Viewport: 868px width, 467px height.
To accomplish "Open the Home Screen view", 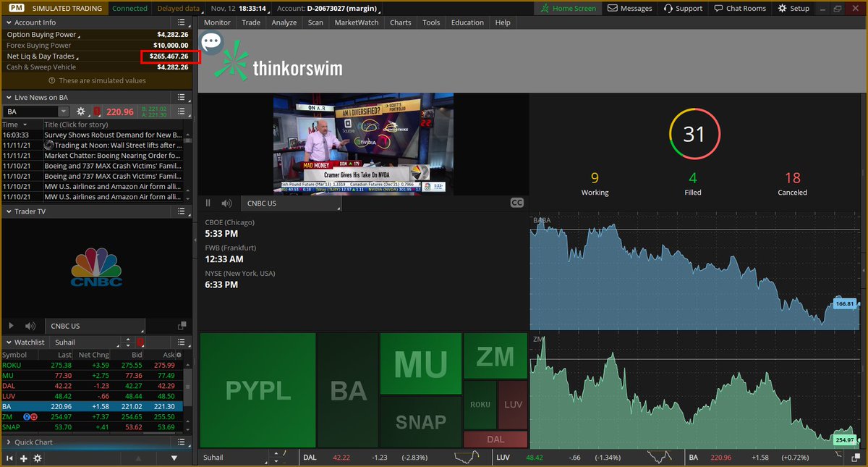I will click(x=569, y=8).
